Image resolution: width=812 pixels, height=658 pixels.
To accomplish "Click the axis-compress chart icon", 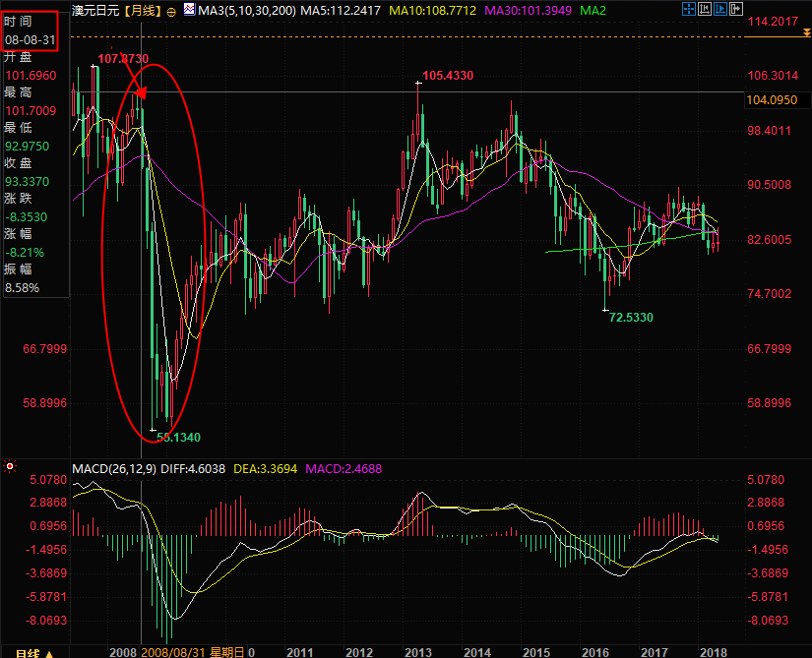I will click(x=705, y=9).
